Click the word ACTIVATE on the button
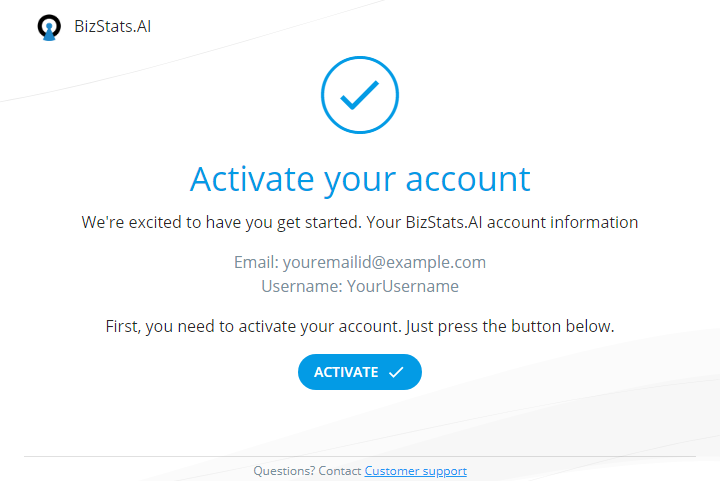The height and width of the screenshot is (481, 720). 346,372
